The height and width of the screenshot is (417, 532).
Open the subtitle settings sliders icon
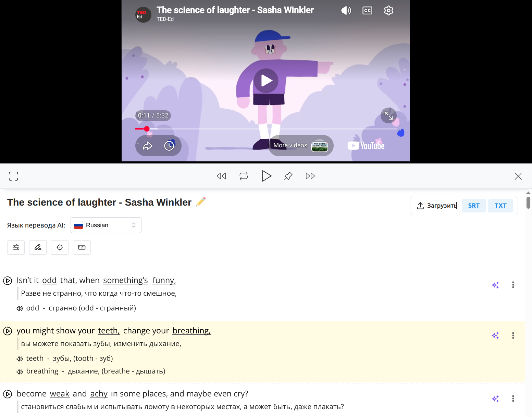(x=16, y=247)
